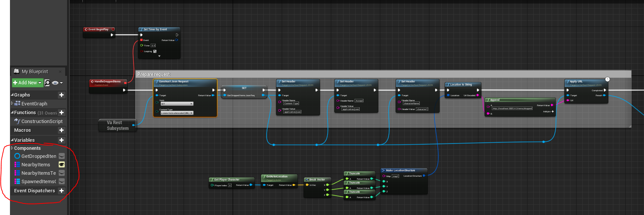Image resolution: width=644 pixels, height=215 pixels.
Task: Add a new macro with plus icon
Action: [x=61, y=130]
